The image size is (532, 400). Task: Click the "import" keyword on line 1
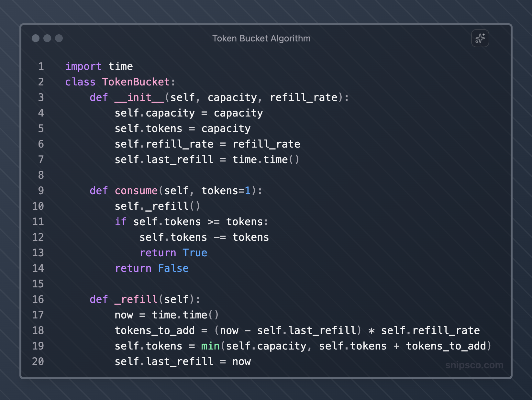pos(83,66)
